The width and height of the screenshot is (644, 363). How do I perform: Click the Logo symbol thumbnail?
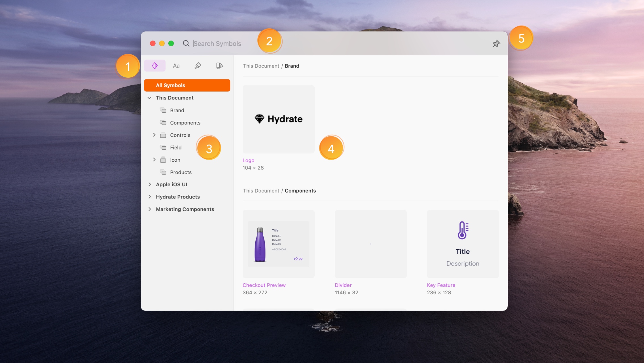click(278, 119)
